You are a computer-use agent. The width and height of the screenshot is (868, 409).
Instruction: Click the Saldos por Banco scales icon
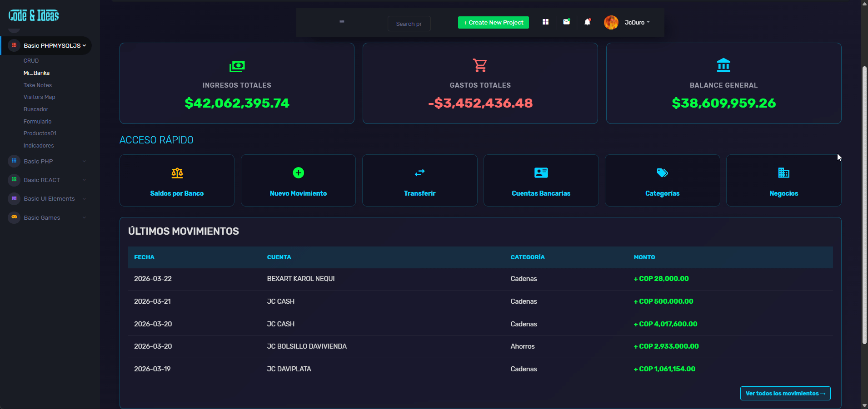coord(177,173)
